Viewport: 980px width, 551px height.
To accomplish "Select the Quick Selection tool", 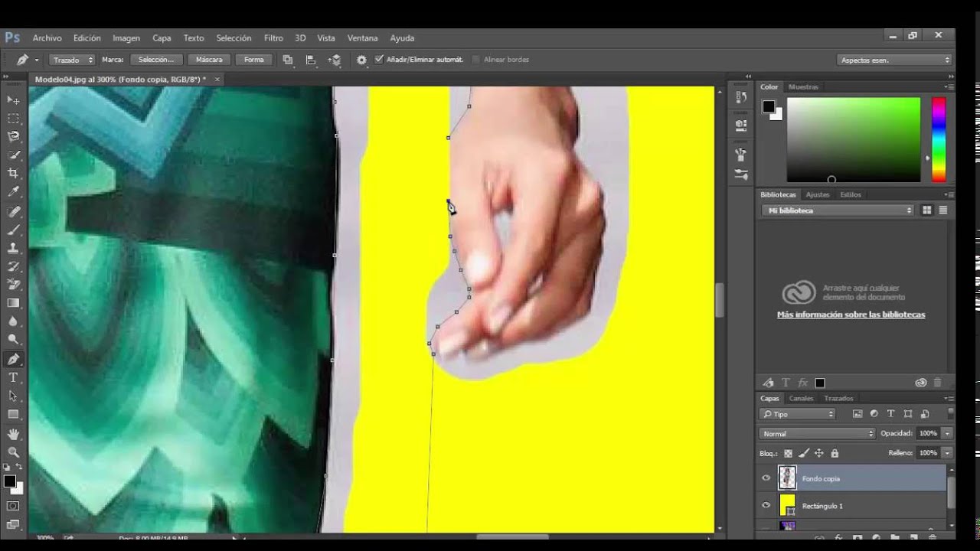I will tap(13, 155).
